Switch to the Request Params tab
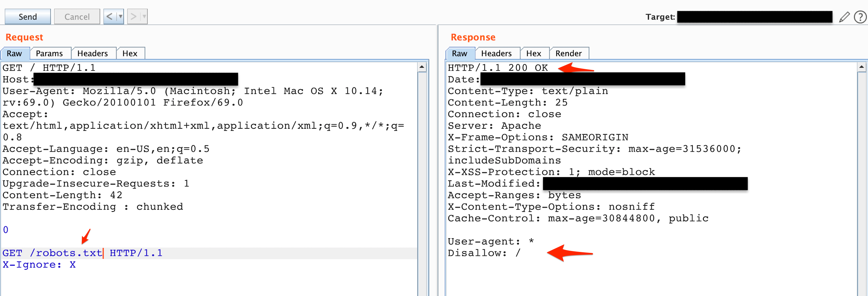 (50, 53)
